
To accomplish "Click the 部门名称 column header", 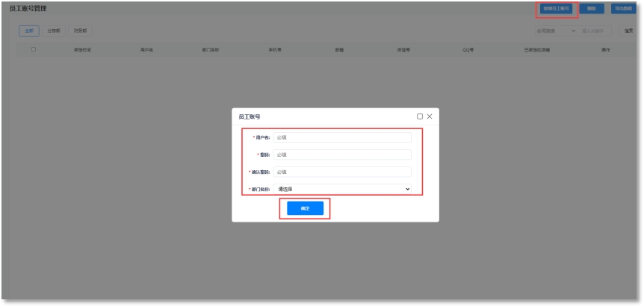I will click(x=211, y=49).
